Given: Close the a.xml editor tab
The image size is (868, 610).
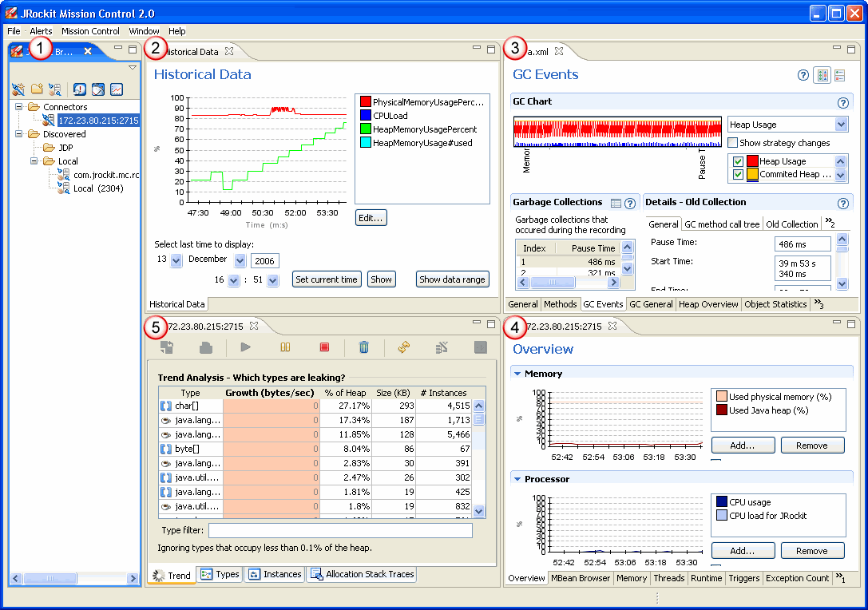Looking at the screenshot, I should click(559, 51).
